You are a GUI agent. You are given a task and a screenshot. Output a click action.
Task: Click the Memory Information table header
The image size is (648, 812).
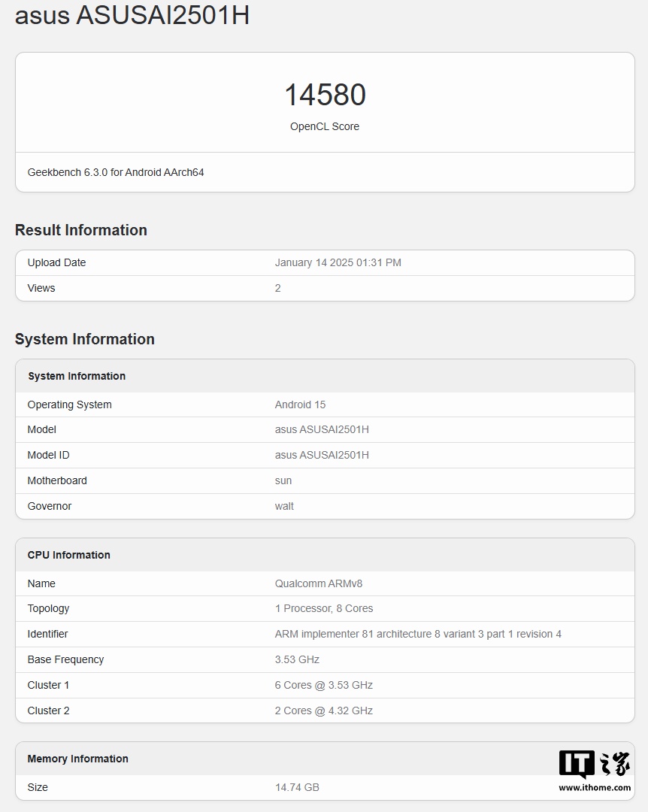click(x=78, y=759)
